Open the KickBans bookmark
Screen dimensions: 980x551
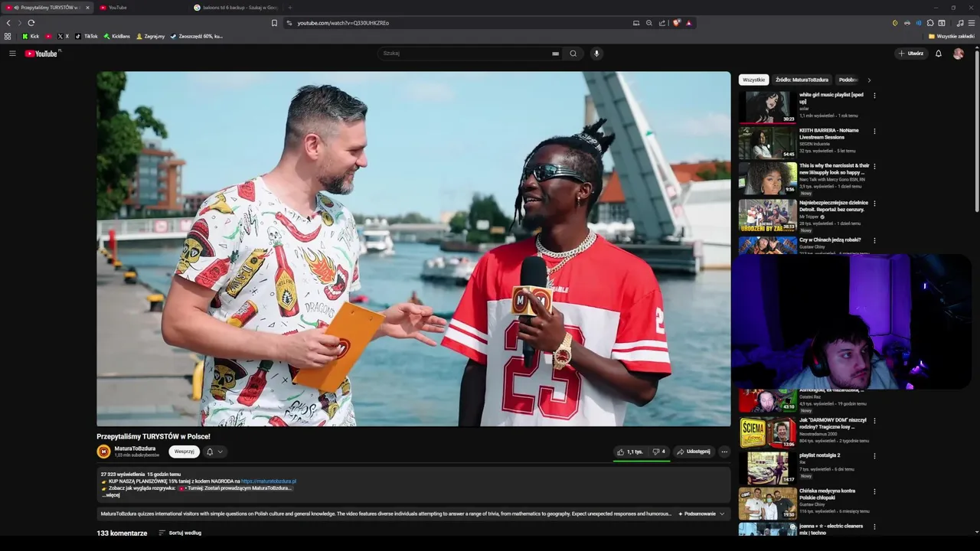pos(117,36)
